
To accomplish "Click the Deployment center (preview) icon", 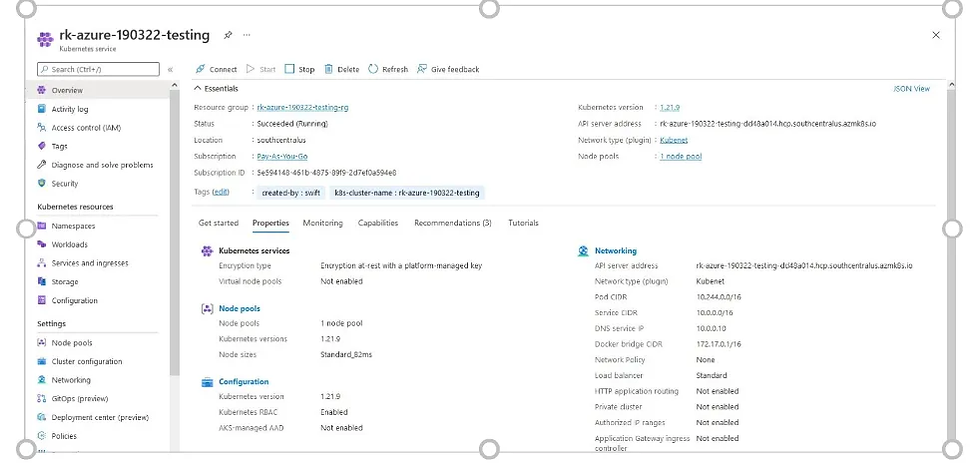I will [x=42, y=417].
